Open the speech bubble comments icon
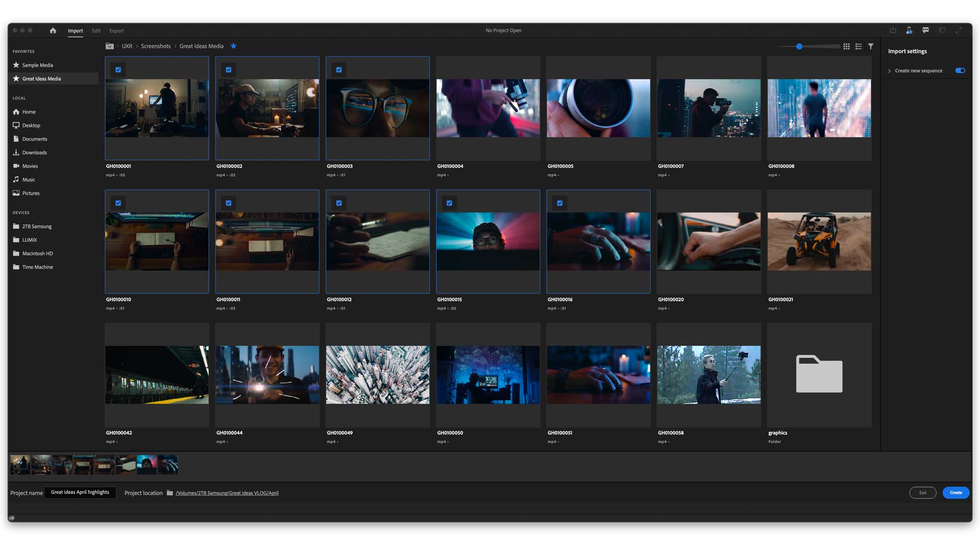This screenshot has width=980, height=551. (925, 31)
